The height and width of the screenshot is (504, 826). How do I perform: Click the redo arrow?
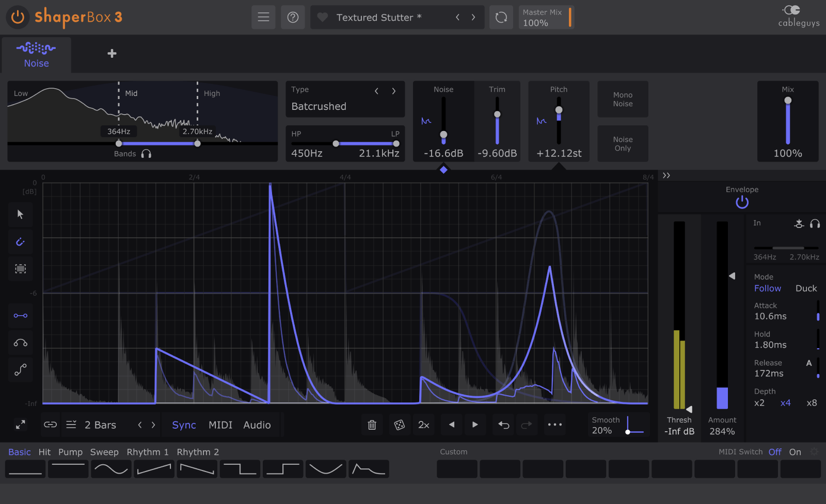tap(527, 425)
